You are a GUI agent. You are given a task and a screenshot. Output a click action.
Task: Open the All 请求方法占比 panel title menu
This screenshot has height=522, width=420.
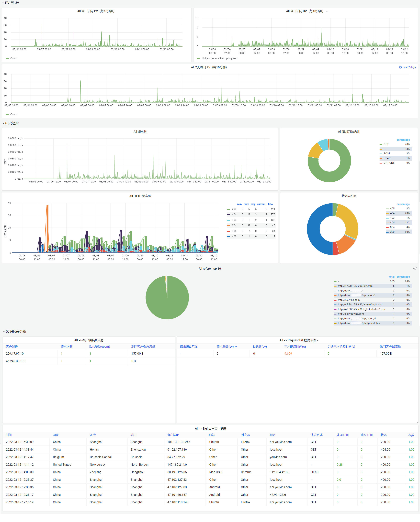tap(349, 132)
